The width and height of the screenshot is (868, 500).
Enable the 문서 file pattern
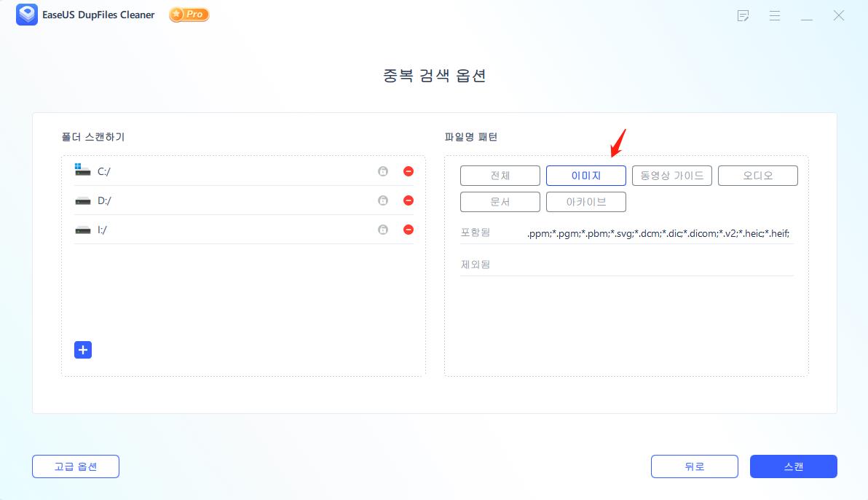tap(500, 201)
